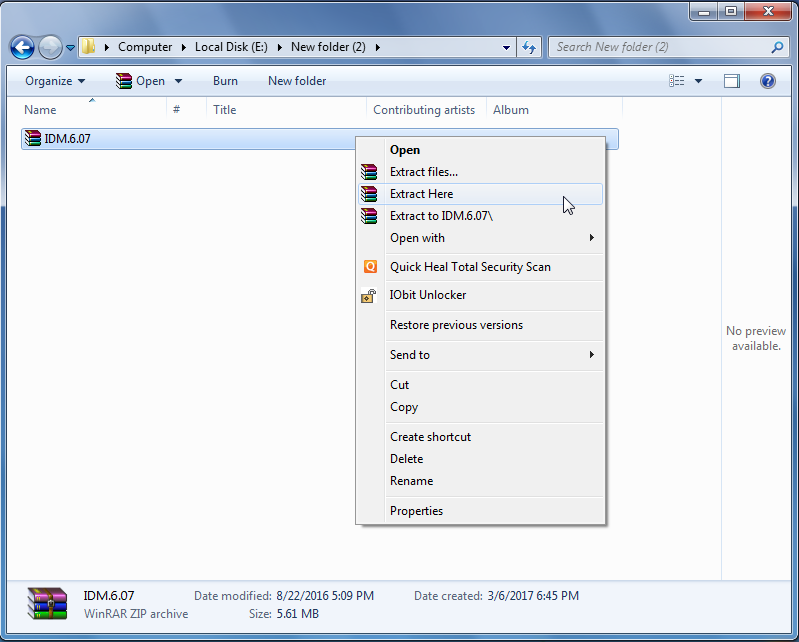Click Date modified value 8/22/2016 5:09 PM

point(325,596)
